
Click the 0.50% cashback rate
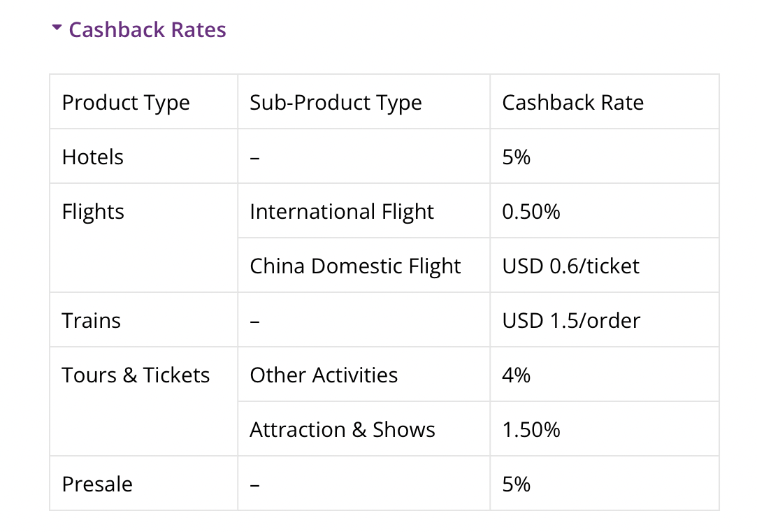click(x=531, y=212)
